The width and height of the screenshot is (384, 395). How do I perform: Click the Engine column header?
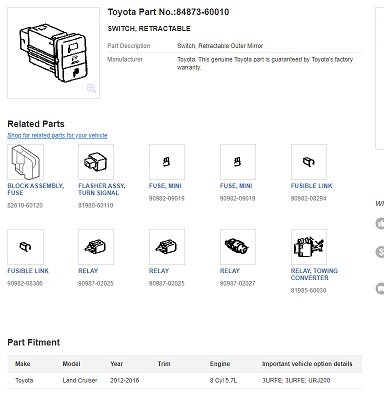220,364
